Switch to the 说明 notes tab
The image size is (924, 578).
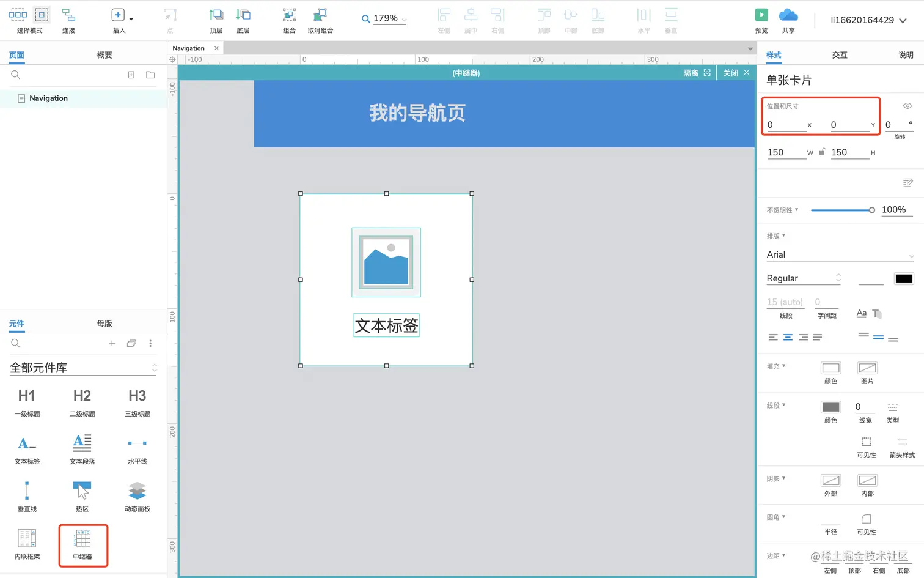coord(906,55)
